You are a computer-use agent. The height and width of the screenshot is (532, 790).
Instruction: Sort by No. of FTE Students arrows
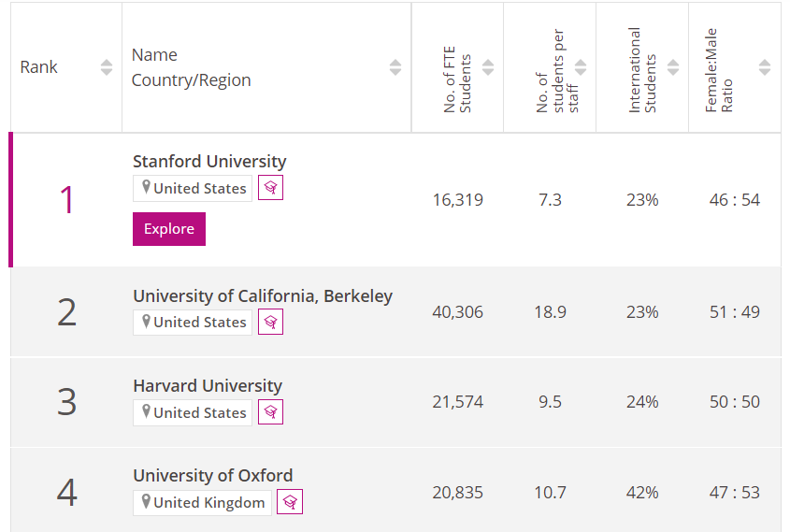pos(488,67)
